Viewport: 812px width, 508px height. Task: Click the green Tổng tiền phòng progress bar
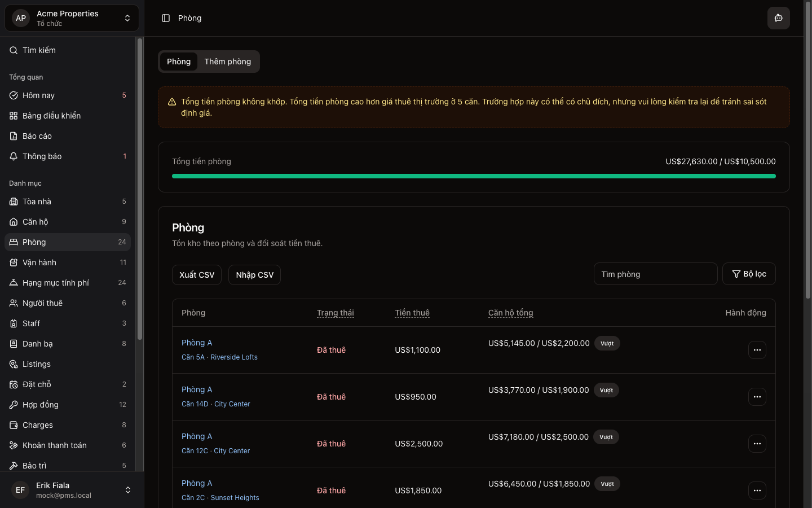[474, 176]
